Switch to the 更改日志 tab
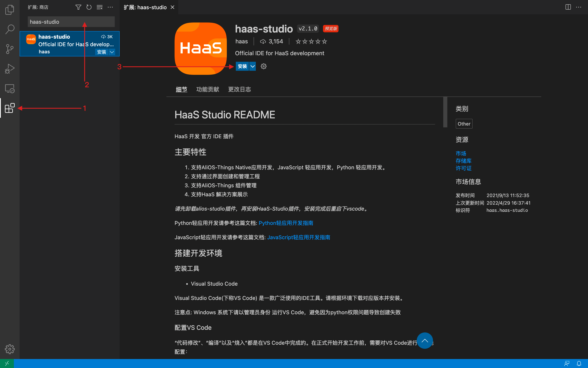Image resolution: width=588 pixels, height=368 pixels. point(239,89)
